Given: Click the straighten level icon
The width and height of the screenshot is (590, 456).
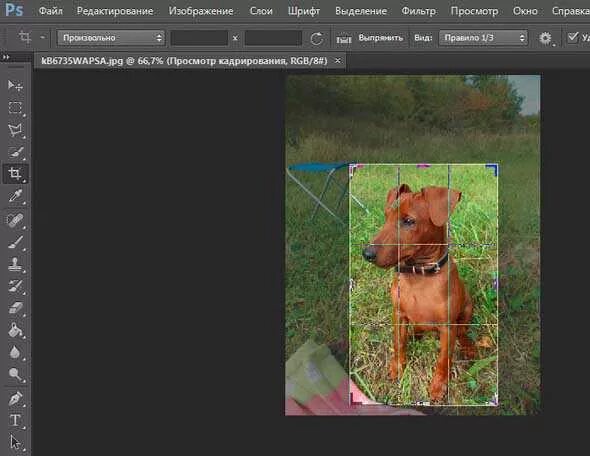Looking at the screenshot, I should pyautogui.click(x=344, y=39).
